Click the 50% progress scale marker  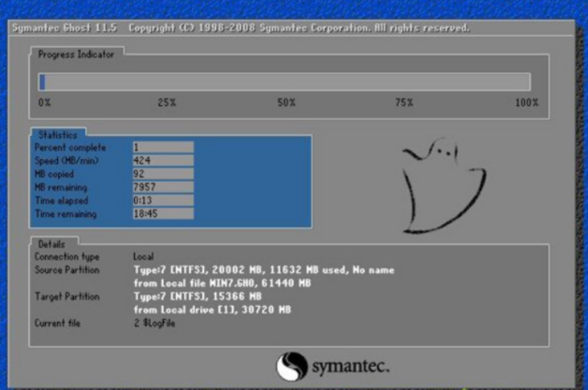tap(286, 103)
